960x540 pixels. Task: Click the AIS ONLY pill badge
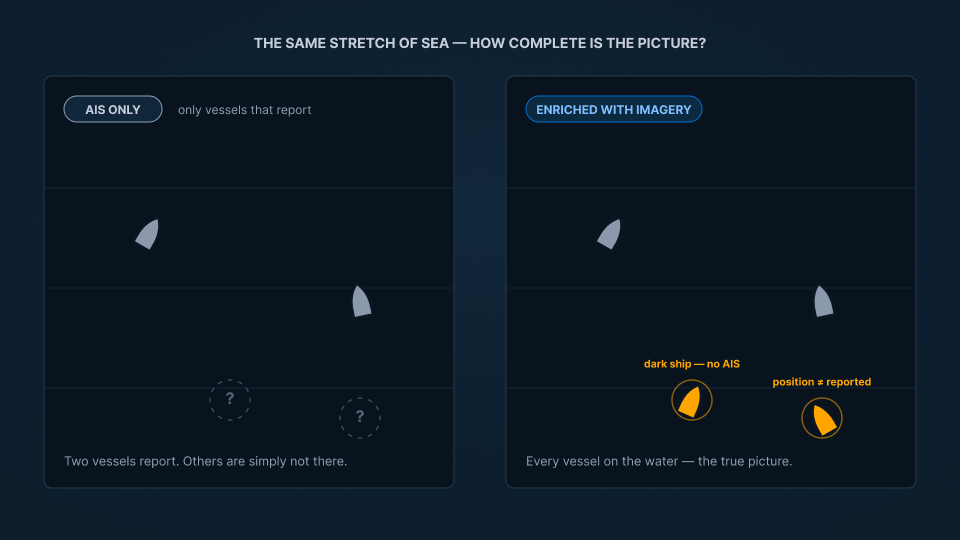[x=113, y=110]
